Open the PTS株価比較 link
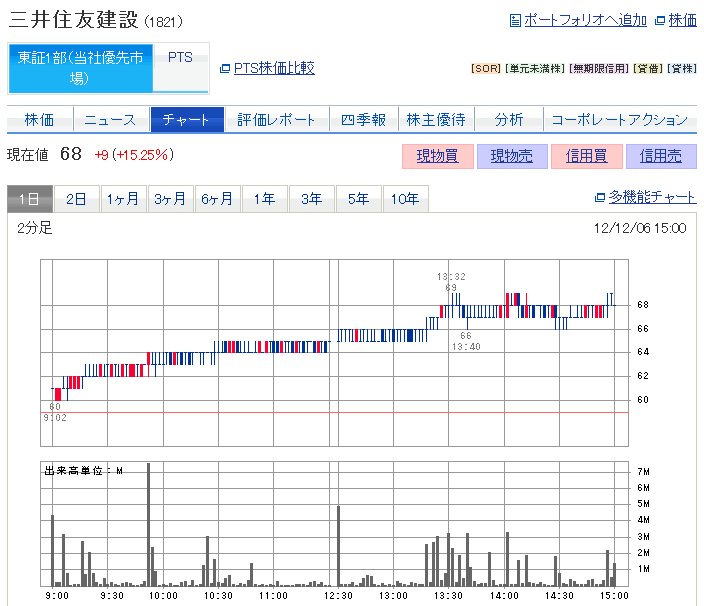The height and width of the screenshot is (606, 704). coord(273,68)
